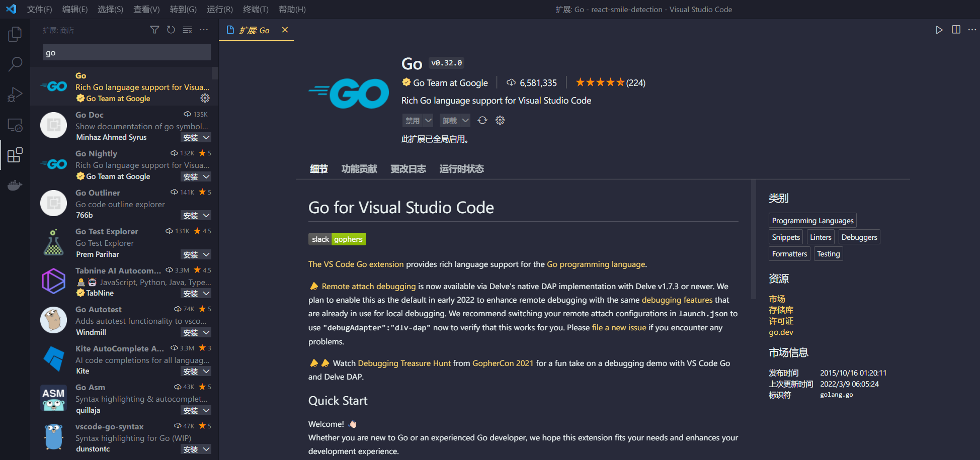This screenshot has height=460, width=980.
Task: Select the Extensions view icon
Action: (15, 155)
